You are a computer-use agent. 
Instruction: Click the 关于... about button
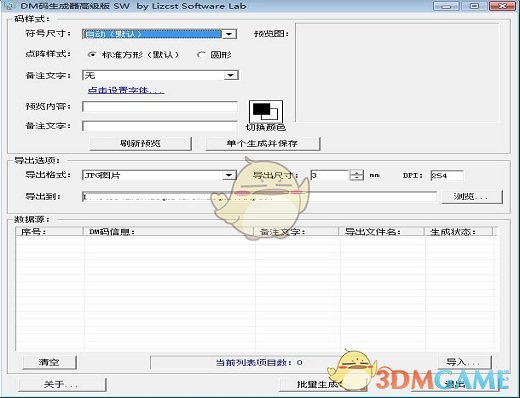62,385
